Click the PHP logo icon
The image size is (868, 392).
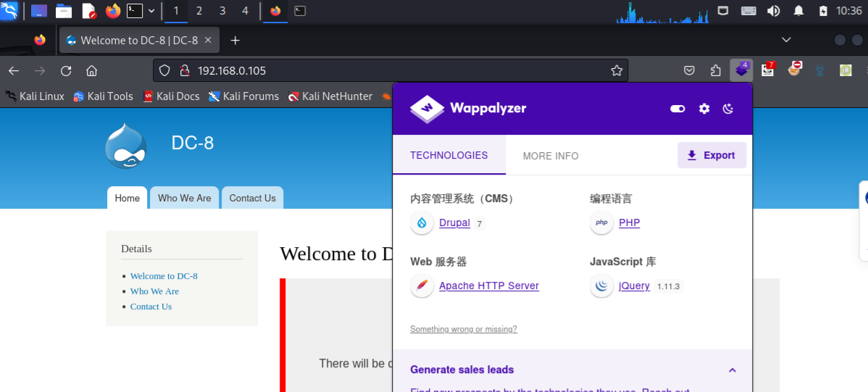coord(601,222)
